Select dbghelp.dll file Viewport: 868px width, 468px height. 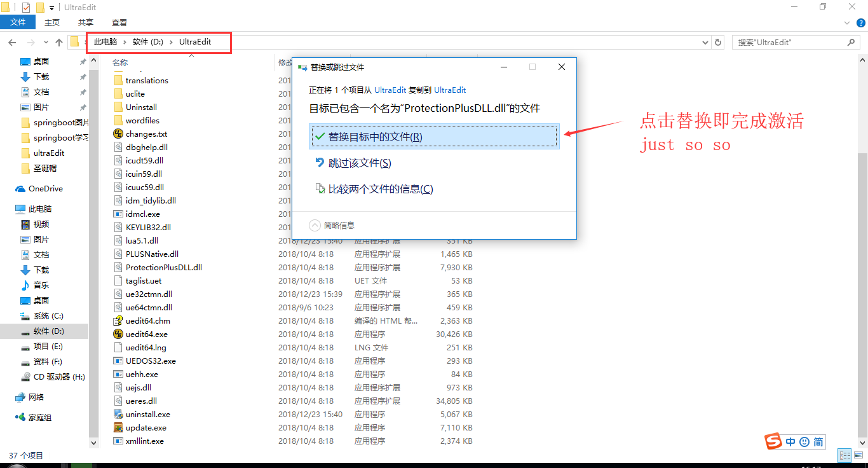pyautogui.click(x=146, y=148)
